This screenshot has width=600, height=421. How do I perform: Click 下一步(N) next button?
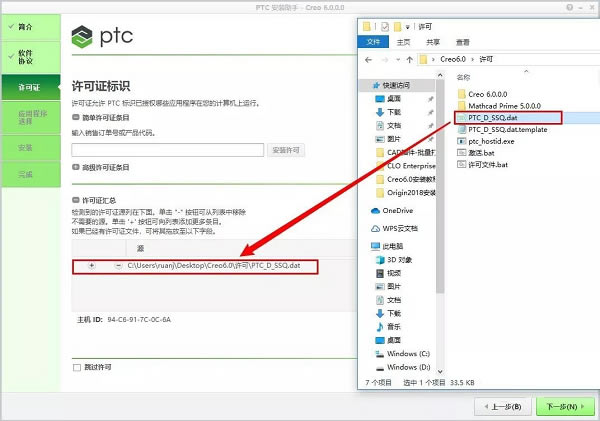(565, 406)
